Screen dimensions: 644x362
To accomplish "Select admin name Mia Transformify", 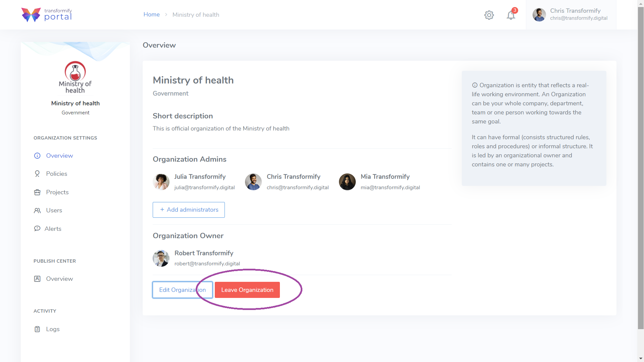I will 385,177.
